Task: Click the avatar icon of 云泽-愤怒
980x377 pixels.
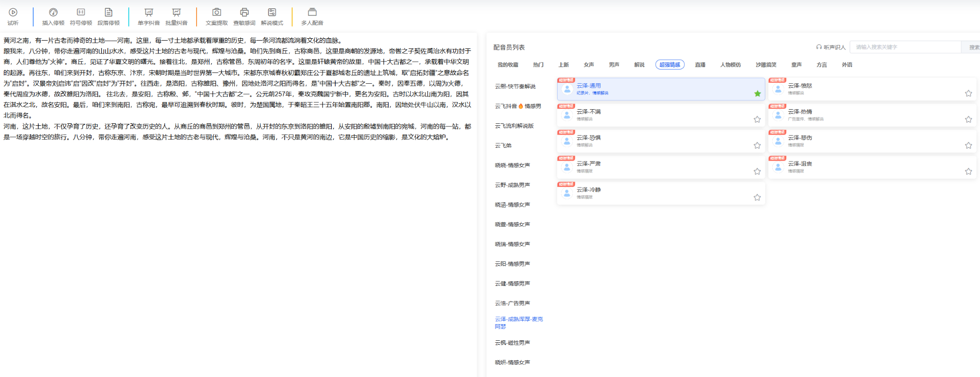Action: [x=778, y=89]
